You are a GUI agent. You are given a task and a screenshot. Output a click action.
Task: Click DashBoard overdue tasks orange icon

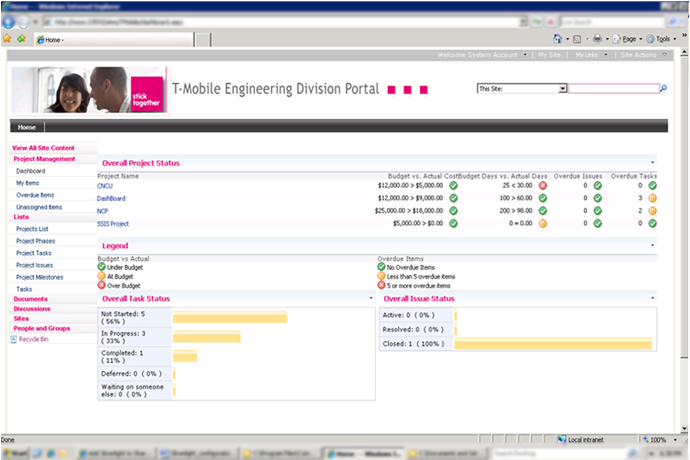click(x=652, y=198)
